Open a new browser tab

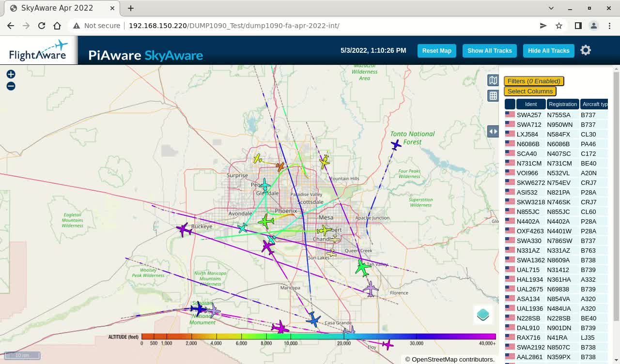point(131,8)
